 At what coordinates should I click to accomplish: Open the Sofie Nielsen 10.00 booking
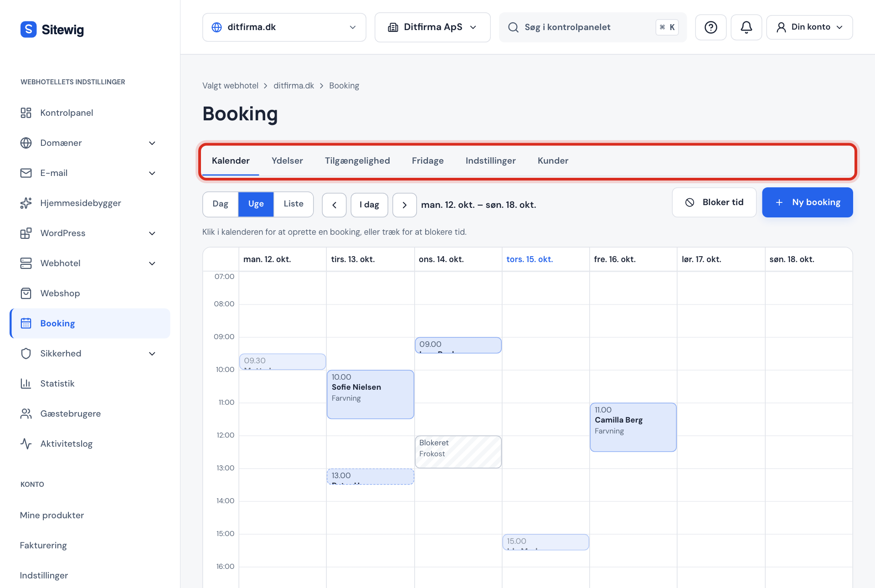370,394
